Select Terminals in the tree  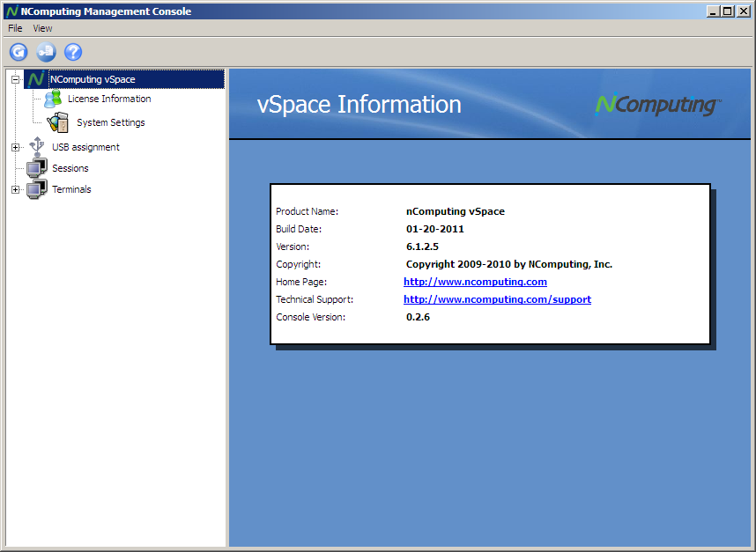71,190
